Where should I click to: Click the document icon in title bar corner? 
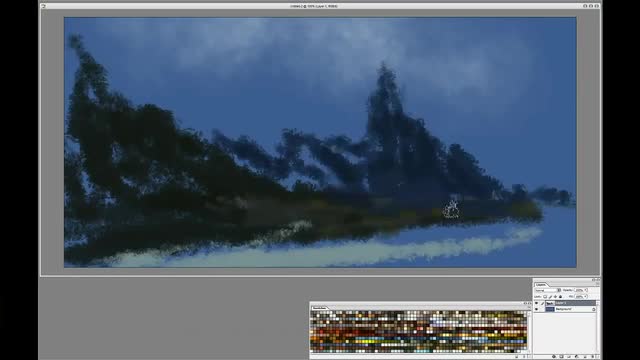click(44, 6)
